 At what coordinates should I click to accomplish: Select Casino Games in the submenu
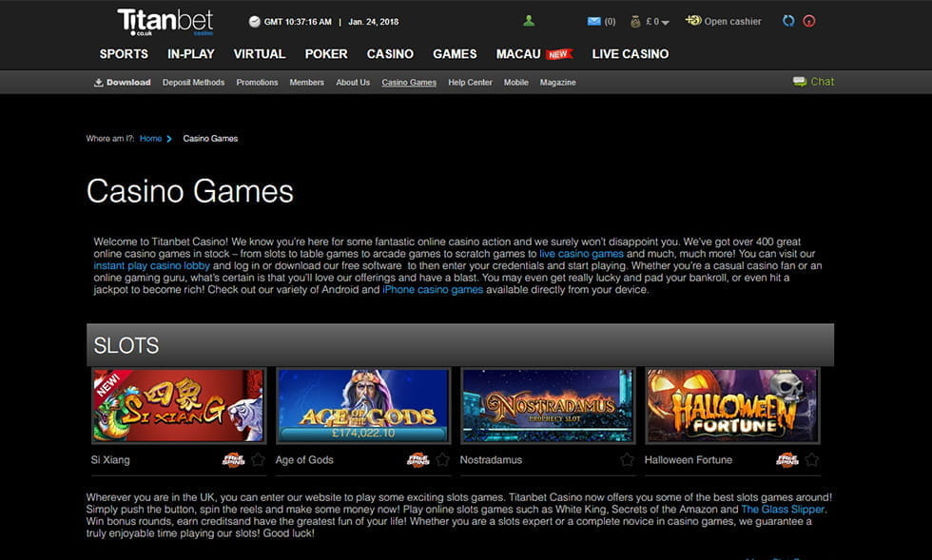click(x=409, y=83)
